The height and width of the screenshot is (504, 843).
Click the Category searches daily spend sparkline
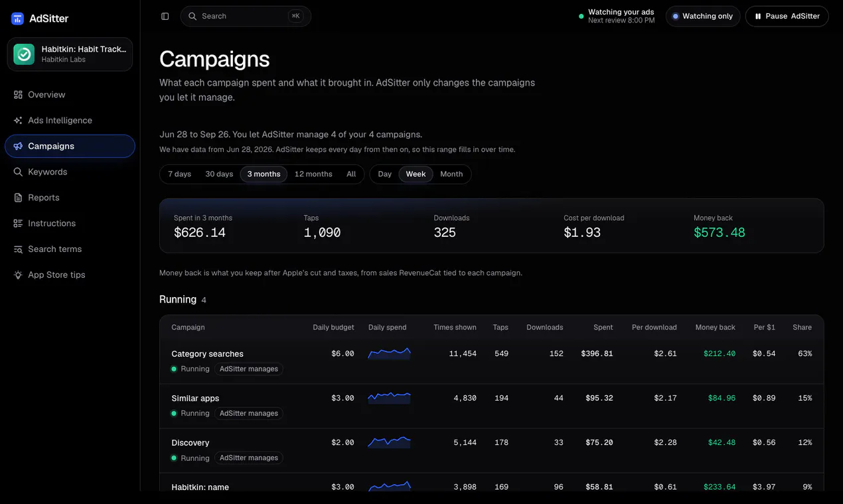click(390, 353)
